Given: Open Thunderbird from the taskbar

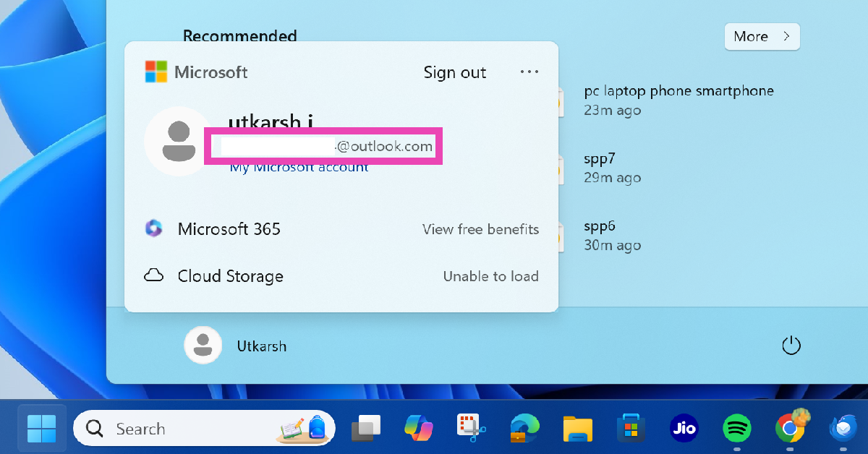Looking at the screenshot, I should pos(843,429).
